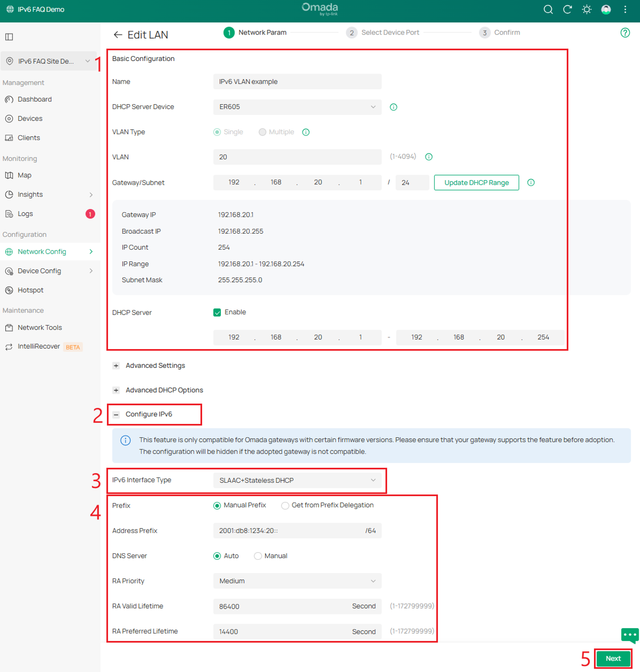640x672 pixels.
Task: Click the RA Preferred Lifetime field
Action: 297,632
